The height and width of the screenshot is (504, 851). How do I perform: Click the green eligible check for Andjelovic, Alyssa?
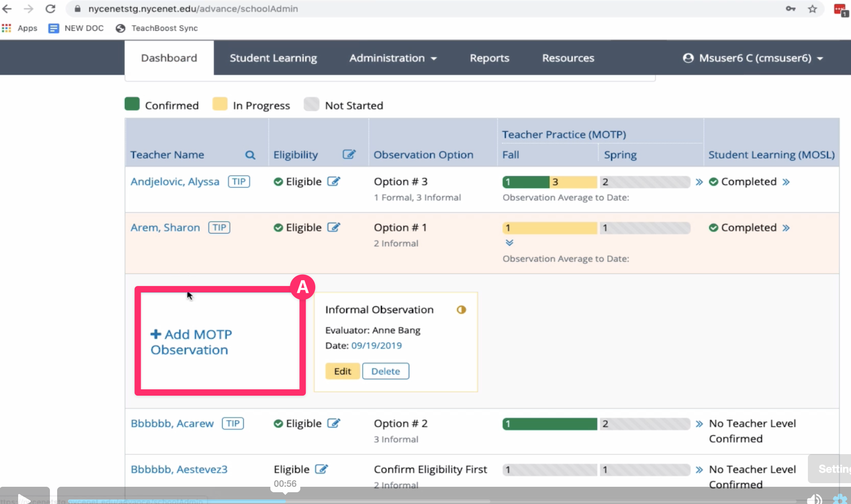278,182
